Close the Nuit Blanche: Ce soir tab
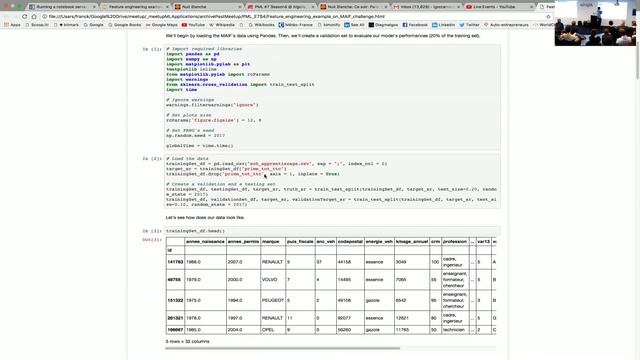The height and width of the screenshot is (360, 640). click(385, 7)
